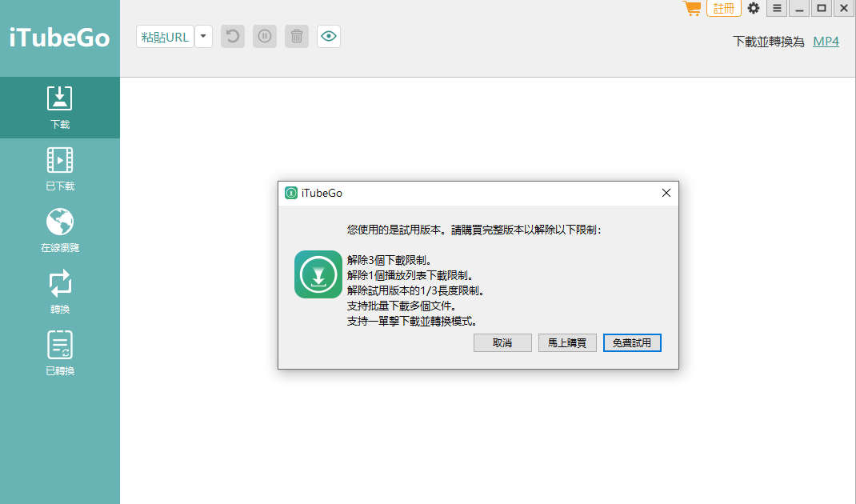Open the hamburger menu
The width and height of the screenshot is (856, 504).
[776, 8]
